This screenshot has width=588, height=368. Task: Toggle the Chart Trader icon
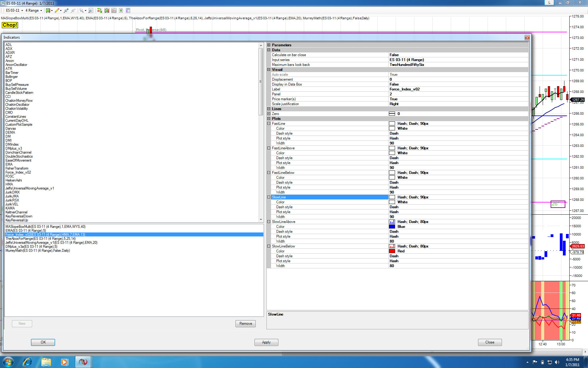tap(100, 10)
